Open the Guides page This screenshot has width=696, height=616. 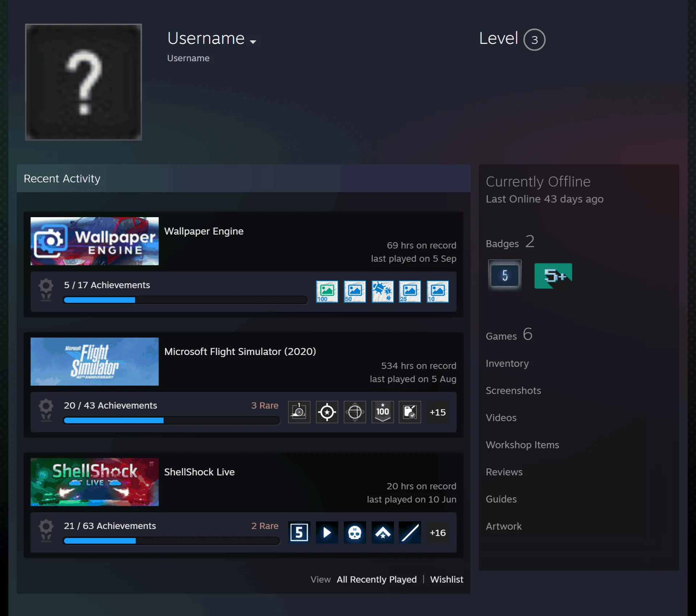(501, 499)
